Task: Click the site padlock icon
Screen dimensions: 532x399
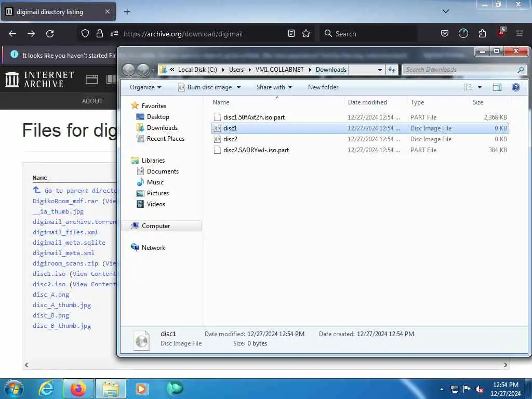Action: 99,33
